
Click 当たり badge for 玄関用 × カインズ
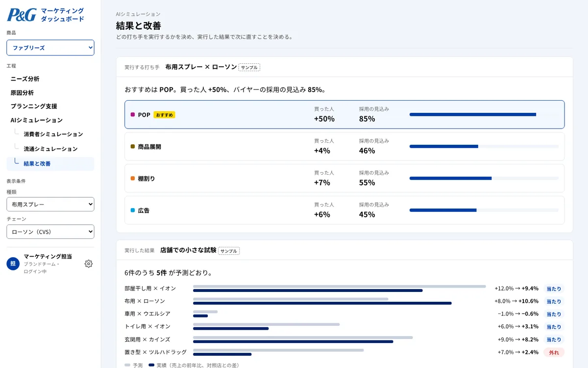(x=554, y=340)
